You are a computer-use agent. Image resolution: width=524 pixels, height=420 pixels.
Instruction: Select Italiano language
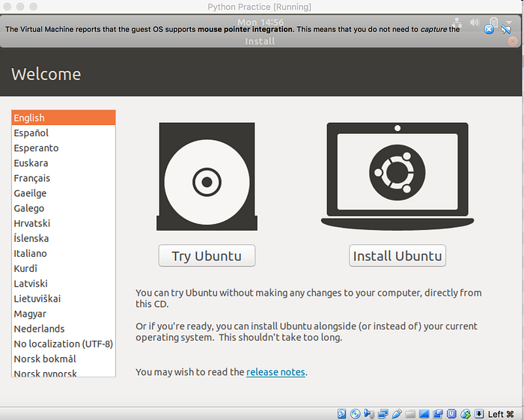[x=64, y=253]
